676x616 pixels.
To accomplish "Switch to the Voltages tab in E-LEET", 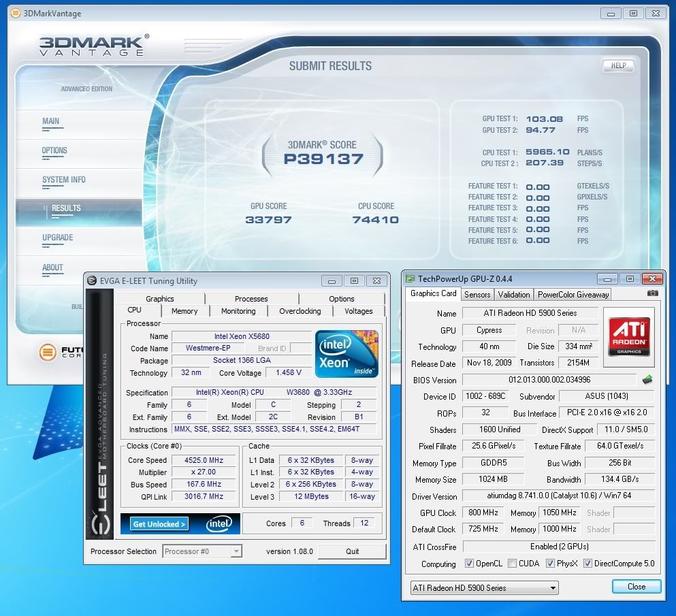I will [x=359, y=311].
